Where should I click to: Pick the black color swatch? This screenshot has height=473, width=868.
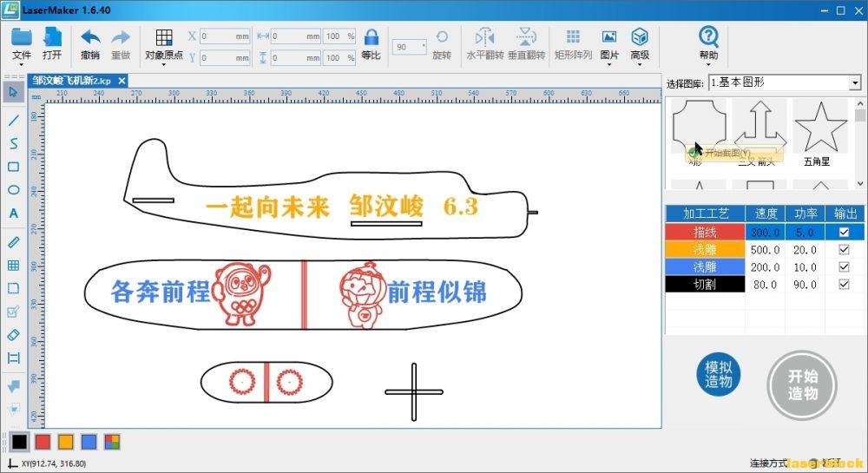[x=19, y=442]
